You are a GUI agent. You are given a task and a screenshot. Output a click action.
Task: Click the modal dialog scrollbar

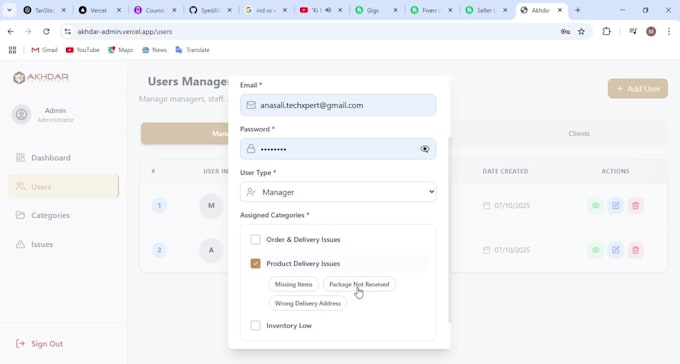point(449,230)
